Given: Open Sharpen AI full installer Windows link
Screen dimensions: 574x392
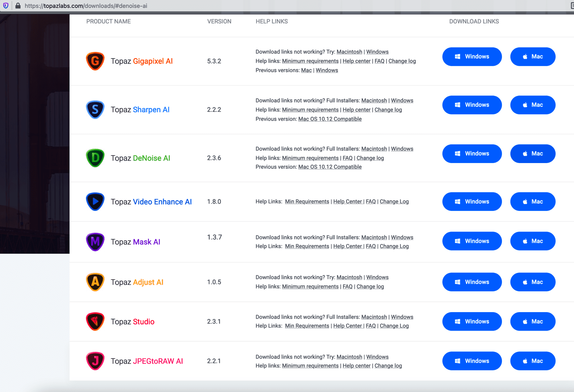Looking at the screenshot, I should point(402,101).
